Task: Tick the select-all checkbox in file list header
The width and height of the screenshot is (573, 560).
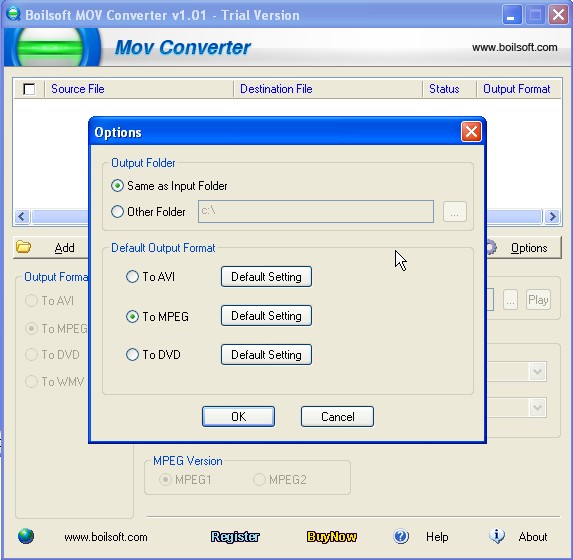Action: point(29,89)
